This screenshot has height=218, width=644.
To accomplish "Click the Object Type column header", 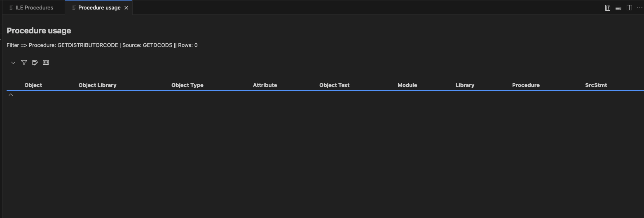I will [187, 85].
